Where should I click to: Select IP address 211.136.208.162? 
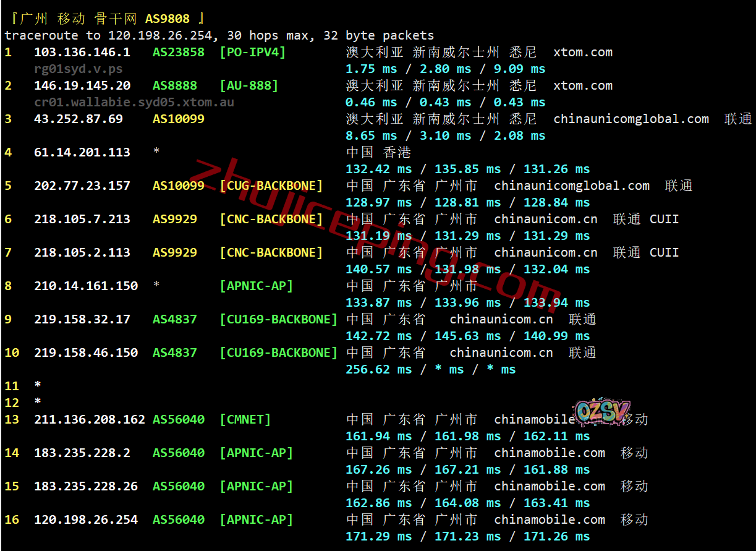click(89, 420)
